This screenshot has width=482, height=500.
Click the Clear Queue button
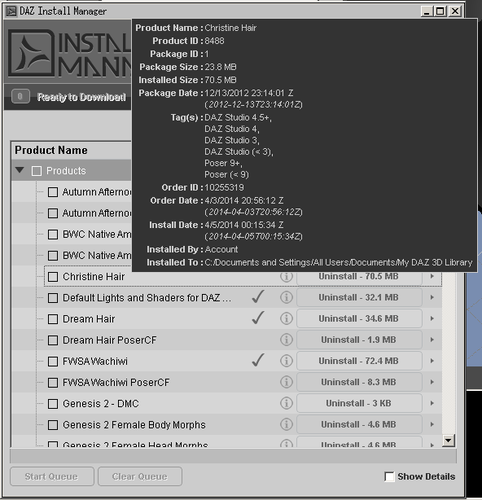(140, 477)
